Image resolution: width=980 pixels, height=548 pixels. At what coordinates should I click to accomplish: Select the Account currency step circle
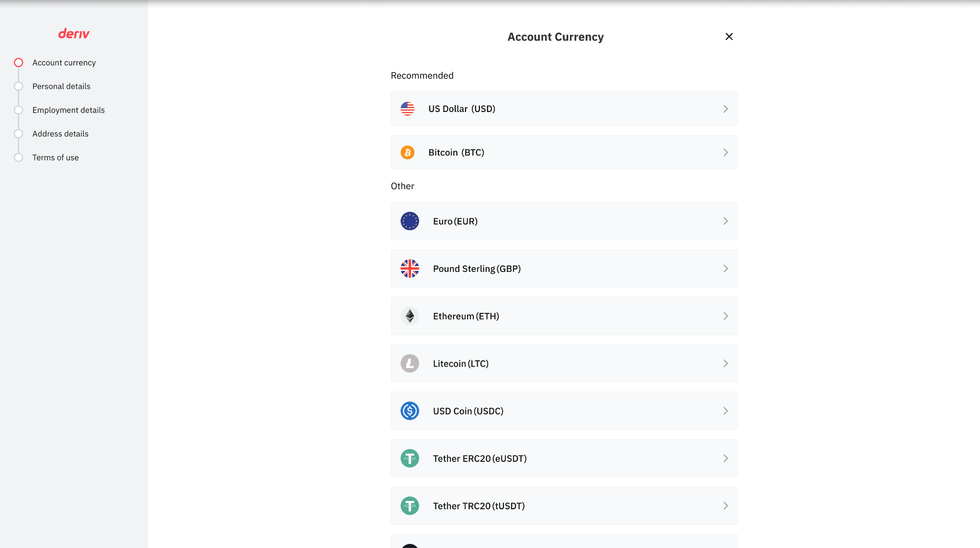click(x=18, y=63)
